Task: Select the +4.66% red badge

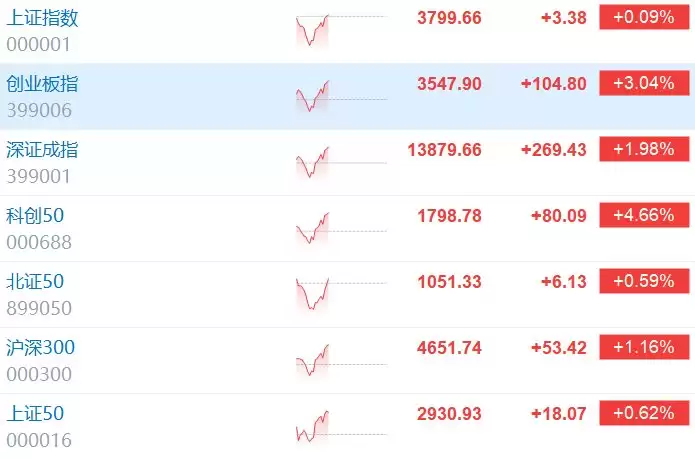Action: 644,215
